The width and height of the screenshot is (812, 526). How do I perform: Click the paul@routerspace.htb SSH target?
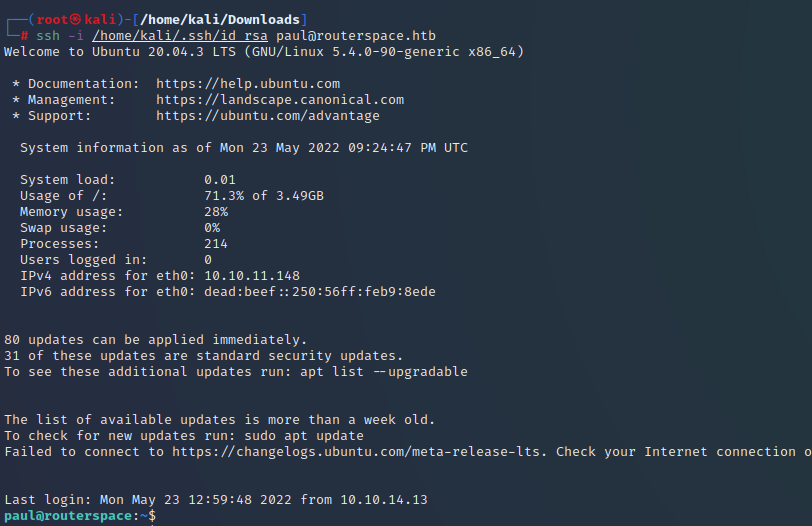pos(356,36)
